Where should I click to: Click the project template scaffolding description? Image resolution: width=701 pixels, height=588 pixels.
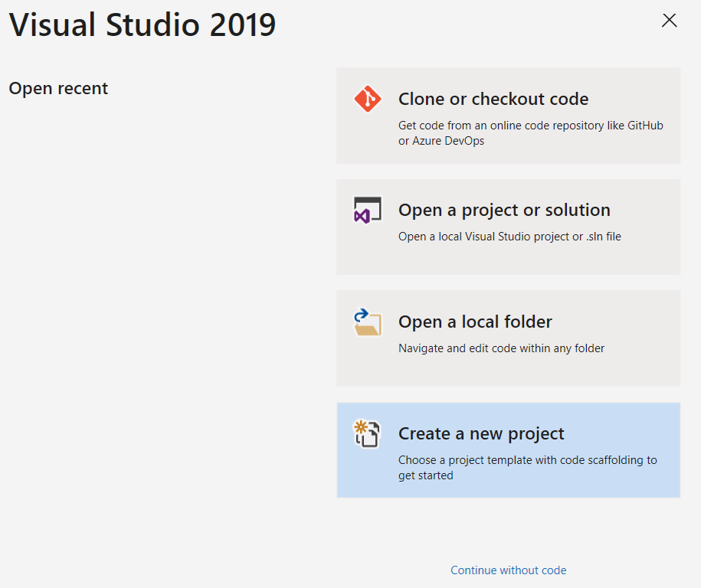click(527, 468)
